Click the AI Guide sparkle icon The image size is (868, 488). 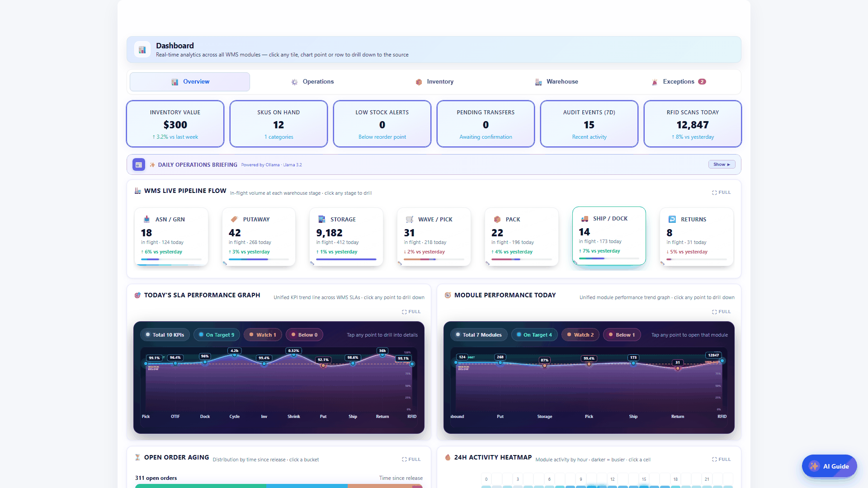pyautogui.click(x=814, y=466)
